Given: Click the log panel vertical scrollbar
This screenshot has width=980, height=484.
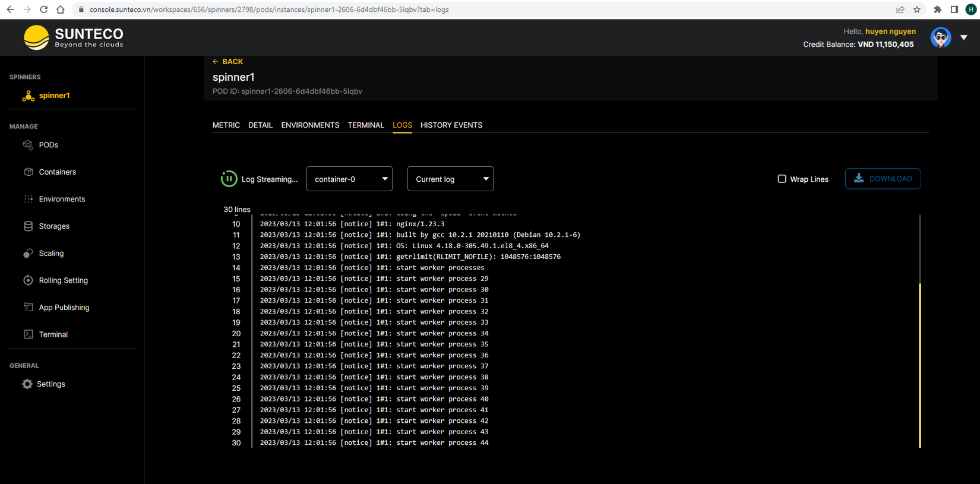Looking at the screenshot, I should (919, 365).
